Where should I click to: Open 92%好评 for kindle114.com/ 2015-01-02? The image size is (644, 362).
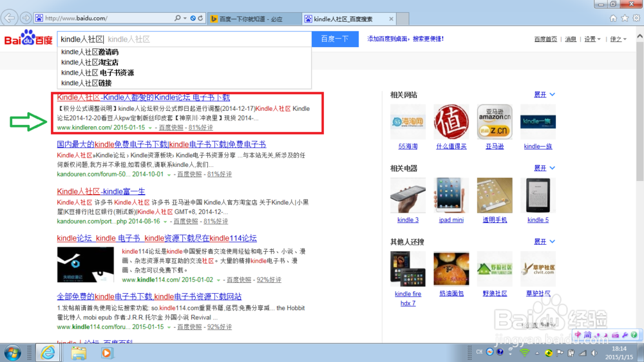(269, 280)
